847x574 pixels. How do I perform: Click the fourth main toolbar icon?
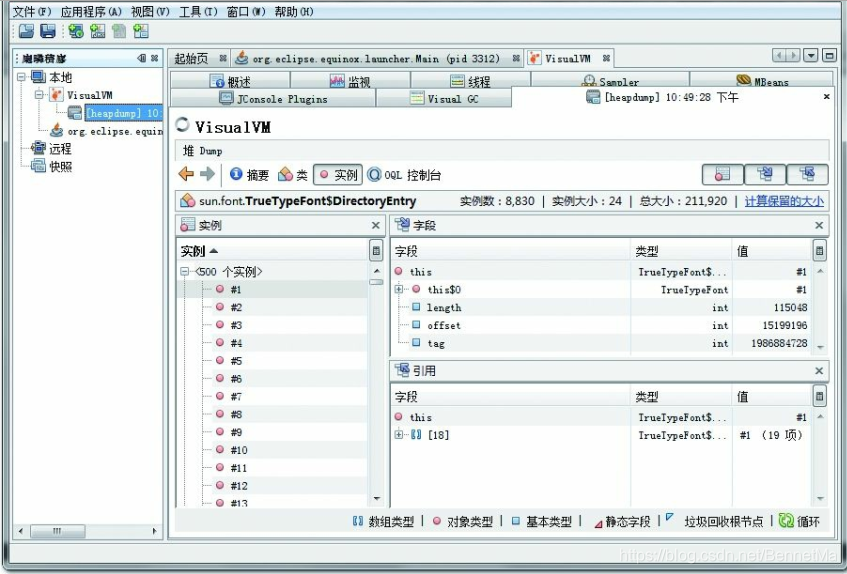coord(97,31)
